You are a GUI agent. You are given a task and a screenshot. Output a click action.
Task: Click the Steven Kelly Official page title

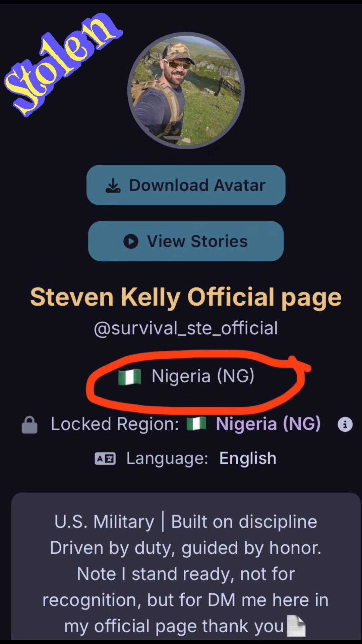(186, 297)
